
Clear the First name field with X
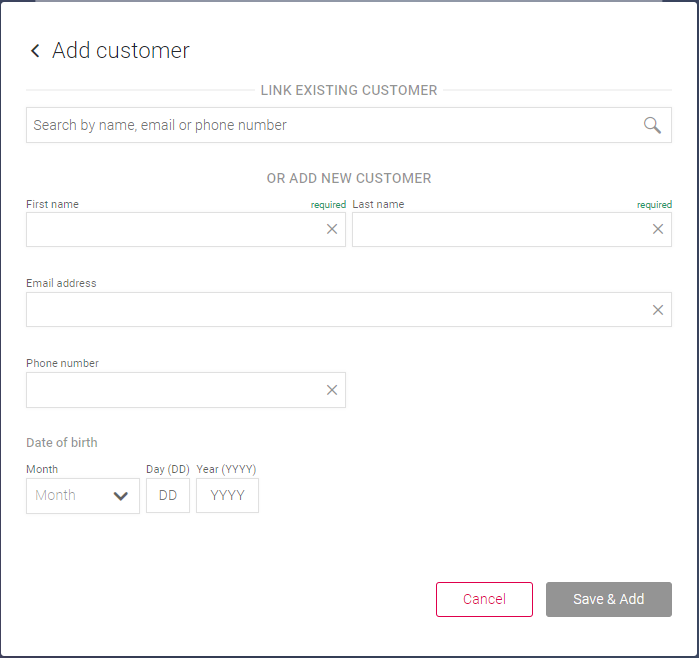(332, 229)
